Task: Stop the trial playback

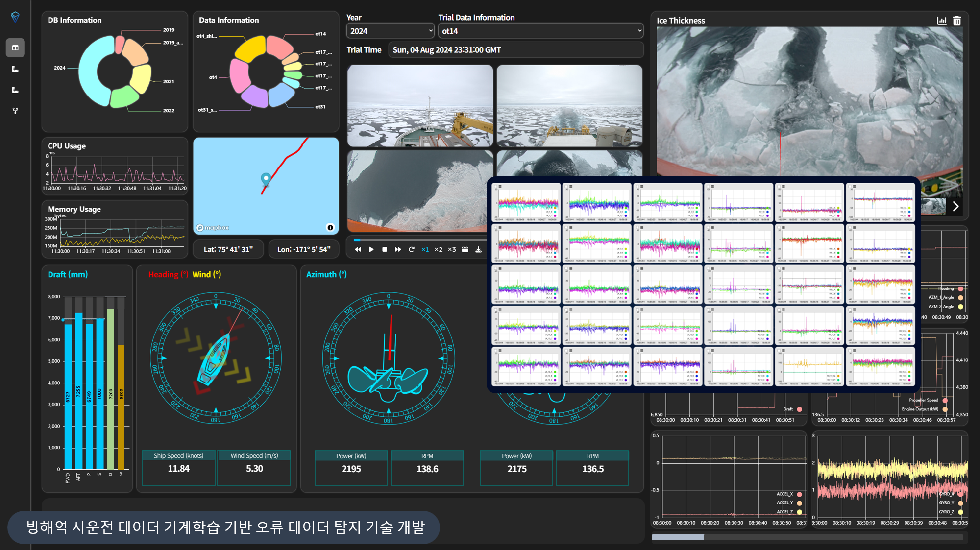Action: 385,250
